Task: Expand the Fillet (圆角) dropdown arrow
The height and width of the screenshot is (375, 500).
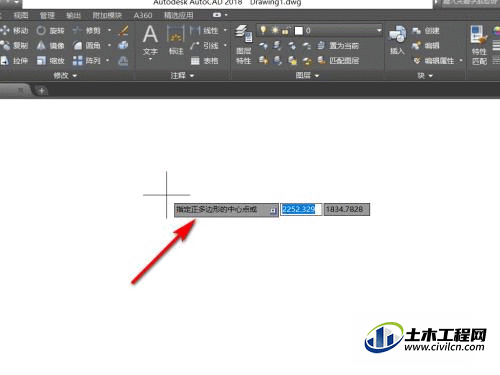Action: coord(109,45)
